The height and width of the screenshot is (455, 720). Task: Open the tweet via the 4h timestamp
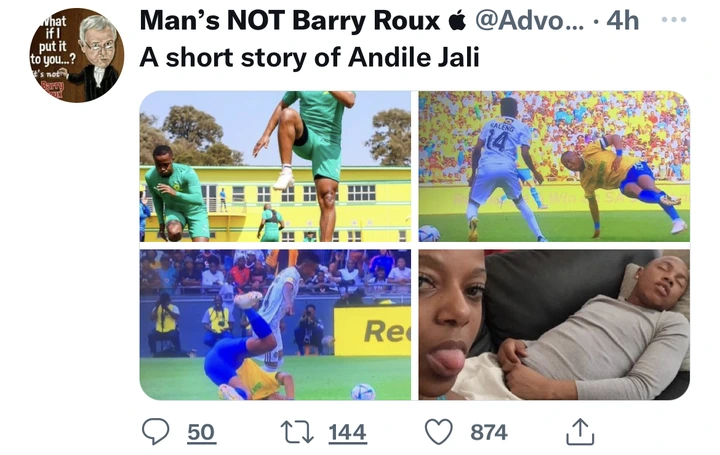[x=622, y=21]
